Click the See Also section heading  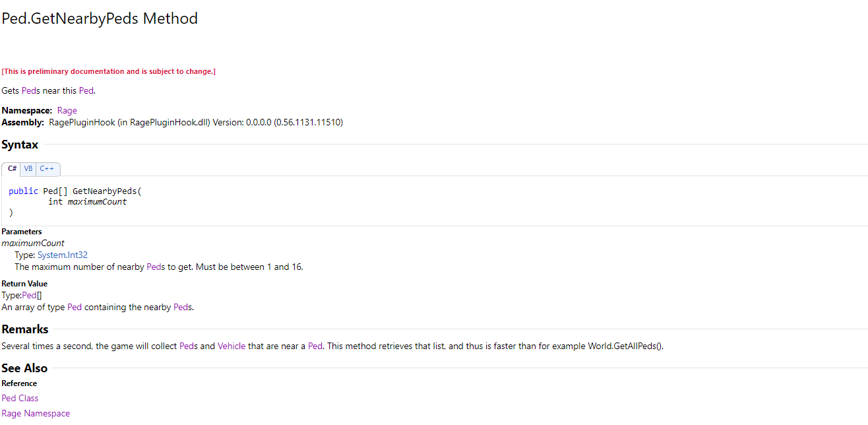[24, 368]
